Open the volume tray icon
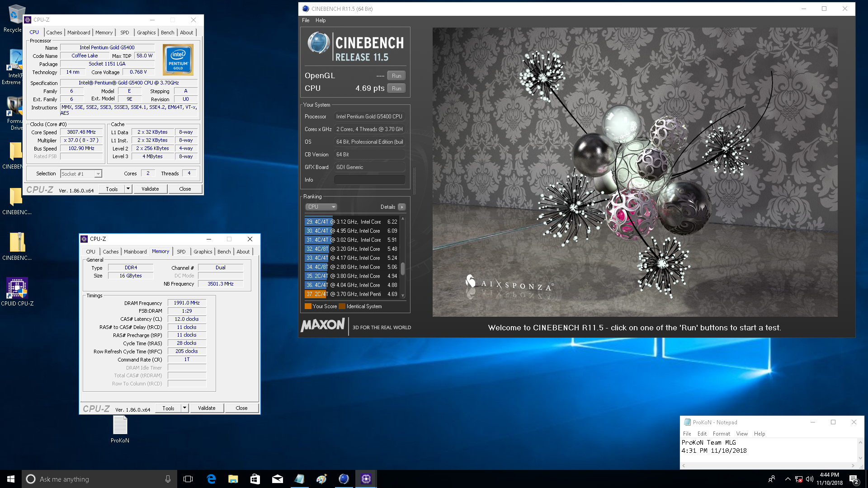Image resolution: width=868 pixels, height=488 pixels. (x=809, y=479)
